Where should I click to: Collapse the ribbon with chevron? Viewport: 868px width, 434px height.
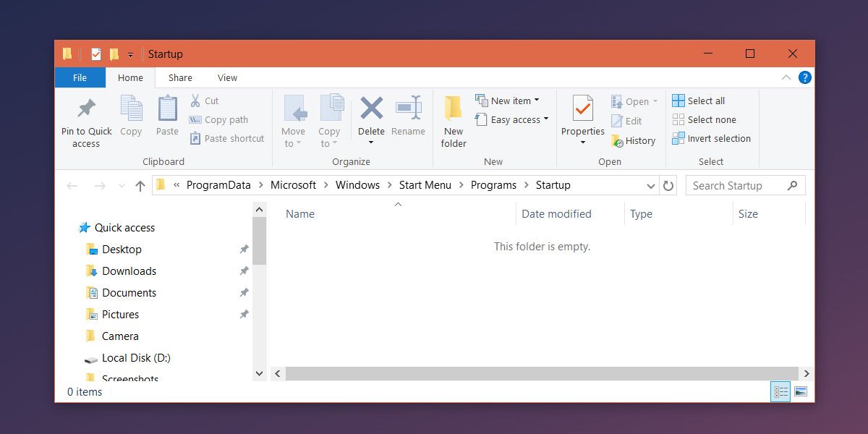[786, 77]
